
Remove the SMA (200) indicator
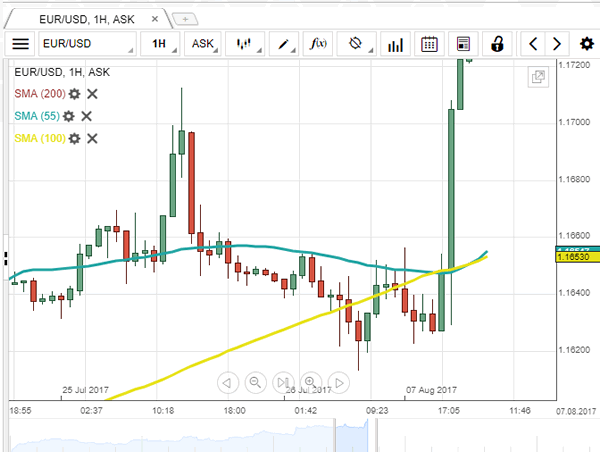pos(92,94)
